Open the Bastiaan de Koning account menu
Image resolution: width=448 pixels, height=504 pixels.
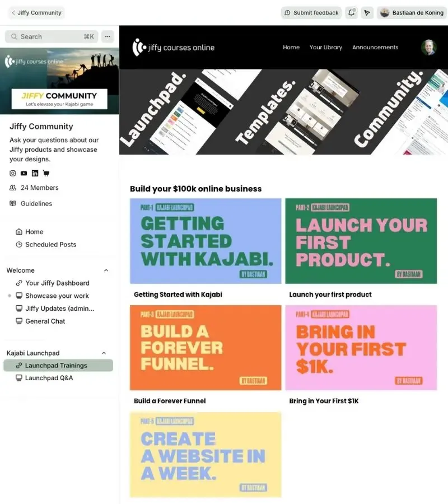click(412, 13)
